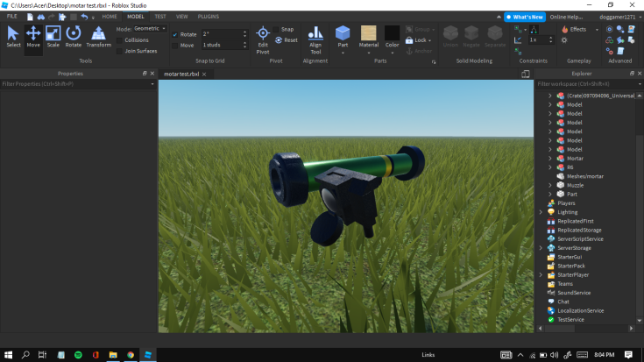Click the Move studs increment field

coord(224,46)
